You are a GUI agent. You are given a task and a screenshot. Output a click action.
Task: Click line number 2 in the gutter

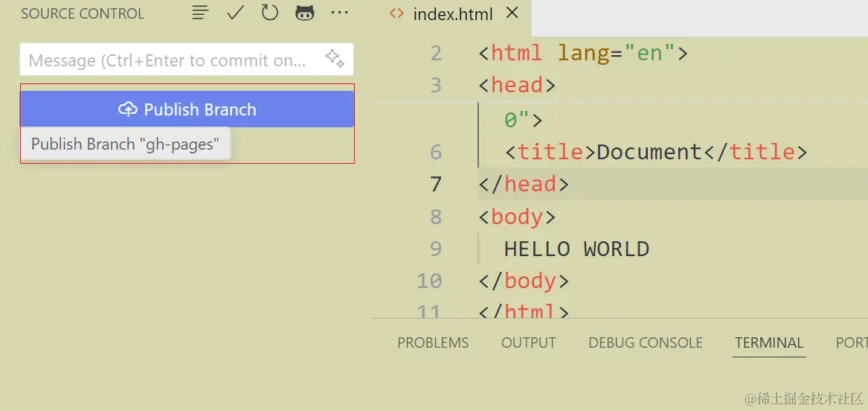[x=436, y=54]
